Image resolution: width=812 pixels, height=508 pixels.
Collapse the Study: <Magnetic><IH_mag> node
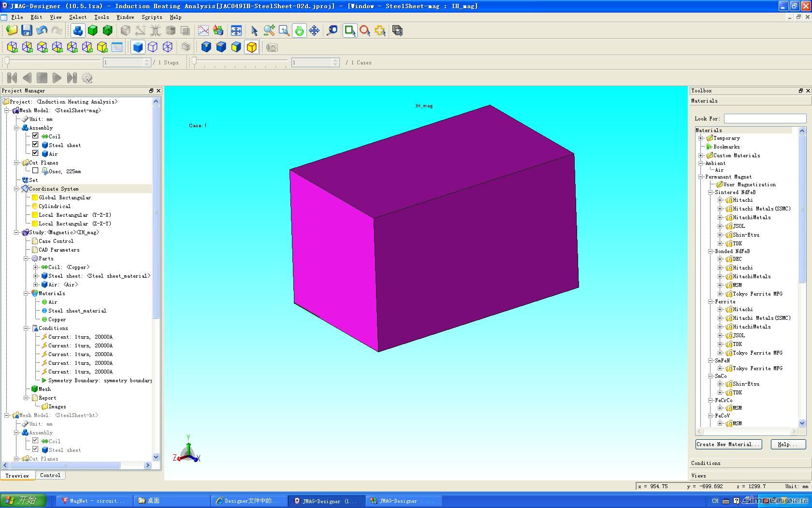pos(16,232)
